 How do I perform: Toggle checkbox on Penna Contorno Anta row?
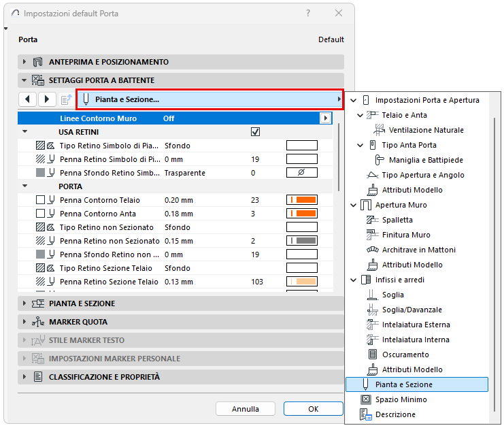point(41,214)
